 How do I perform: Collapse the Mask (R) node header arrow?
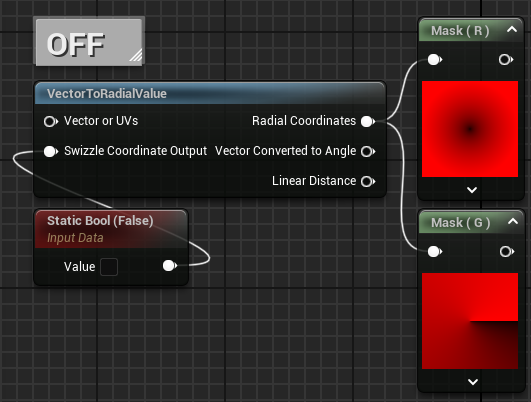point(512,30)
